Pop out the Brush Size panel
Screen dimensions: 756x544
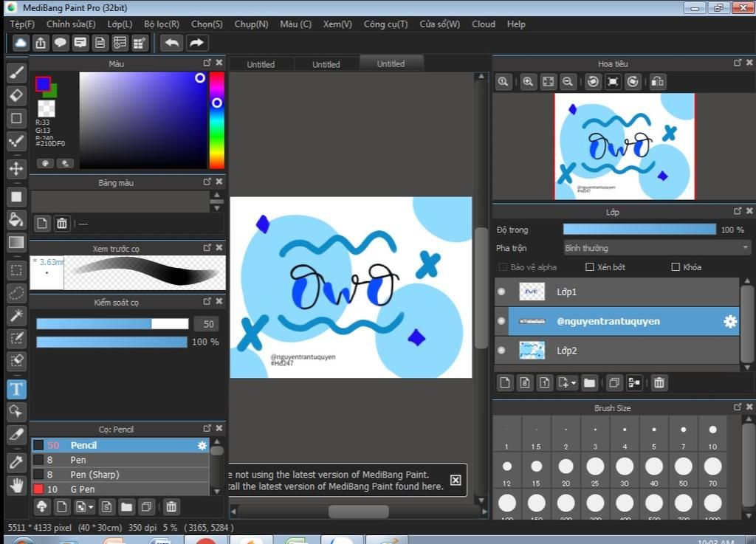(738, 407)
